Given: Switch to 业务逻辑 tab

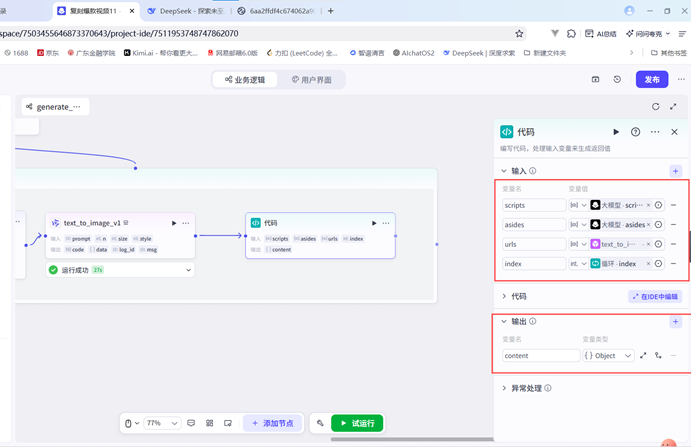Looking at the screenshot, I should 245,80.
